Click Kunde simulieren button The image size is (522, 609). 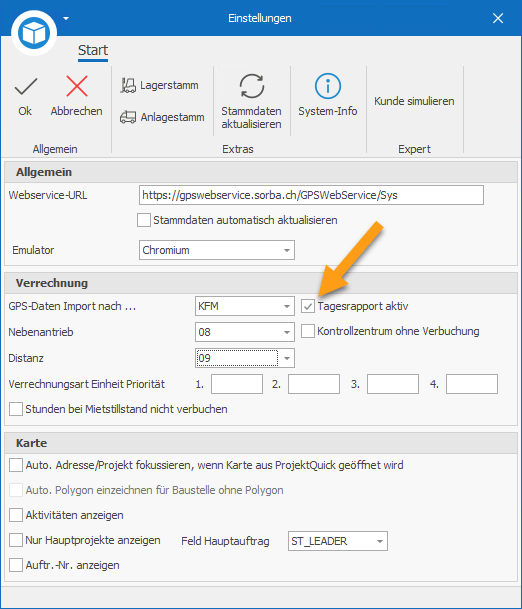tap(414, 101)
